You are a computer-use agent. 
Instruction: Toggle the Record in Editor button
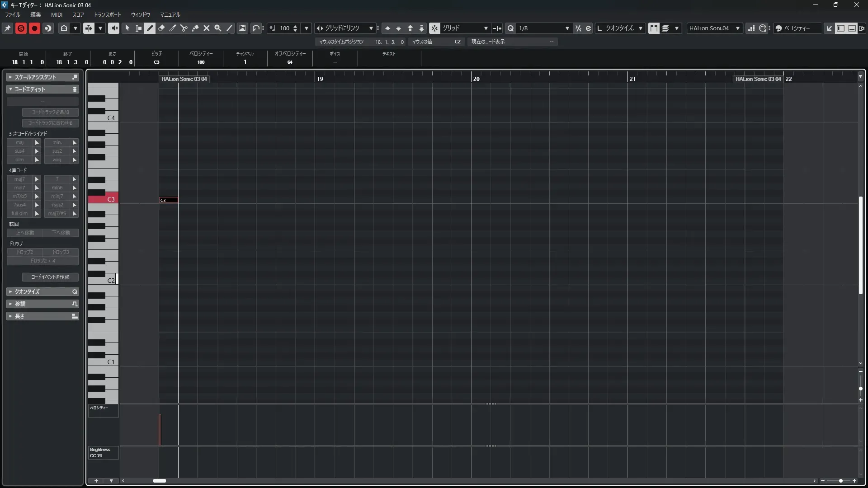coord(34,28)
